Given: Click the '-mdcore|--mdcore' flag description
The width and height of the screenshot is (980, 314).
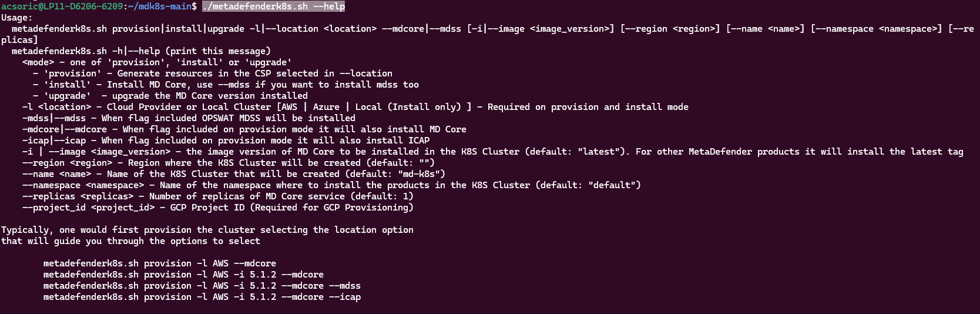Looking at the screenshot, I should tap(244, 129).
